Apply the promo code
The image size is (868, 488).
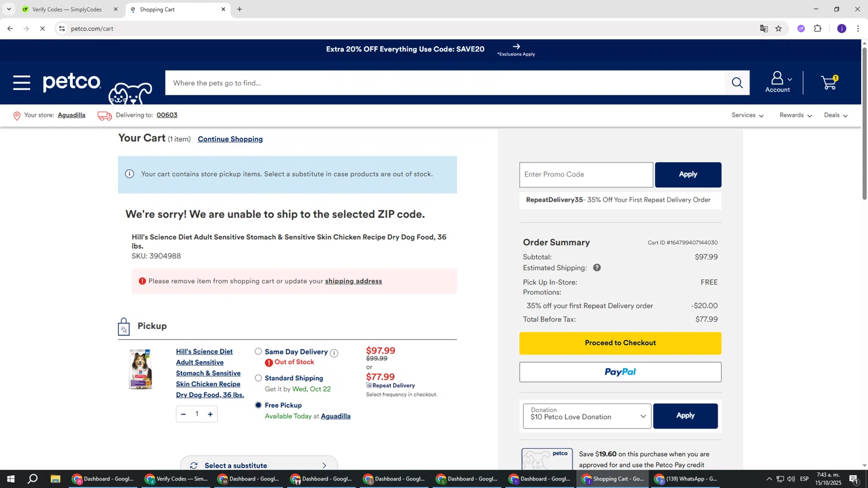[688, 175]
